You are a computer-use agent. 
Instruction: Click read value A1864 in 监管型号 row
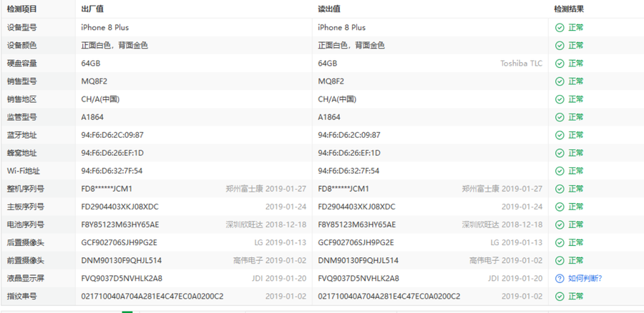click(x=329, y=117)
